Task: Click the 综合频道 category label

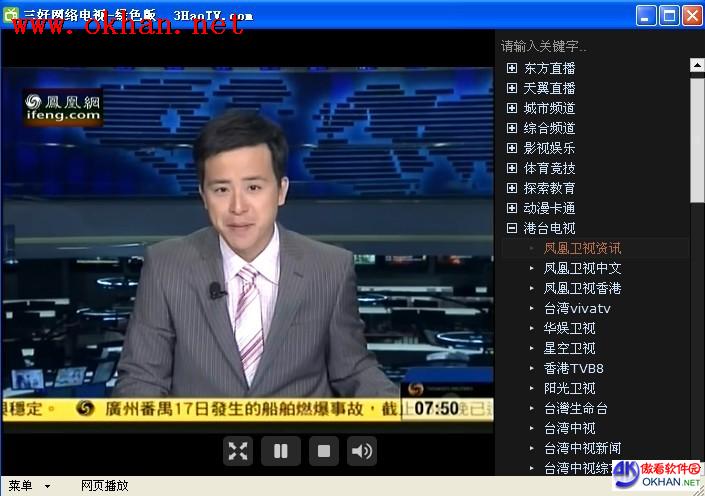Action: (549, 128)
